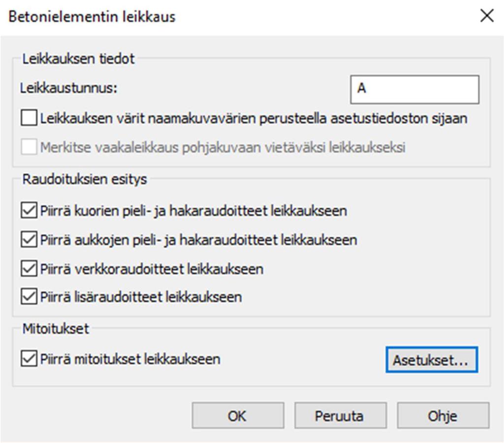The image size is (504, 443).
Task: Uncheck Piirrä aukkojen pieli- ja hakaraudoitteet
Action: [x=29, y=240]
